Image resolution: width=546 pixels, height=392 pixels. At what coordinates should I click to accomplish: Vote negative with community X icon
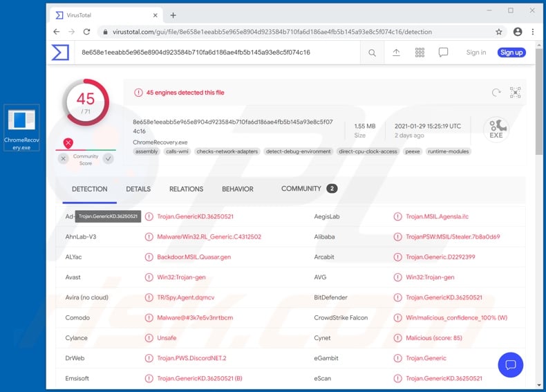[63, 159]
